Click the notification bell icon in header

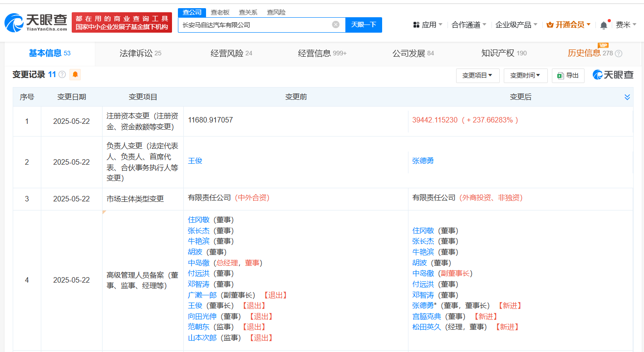(603, 25)
